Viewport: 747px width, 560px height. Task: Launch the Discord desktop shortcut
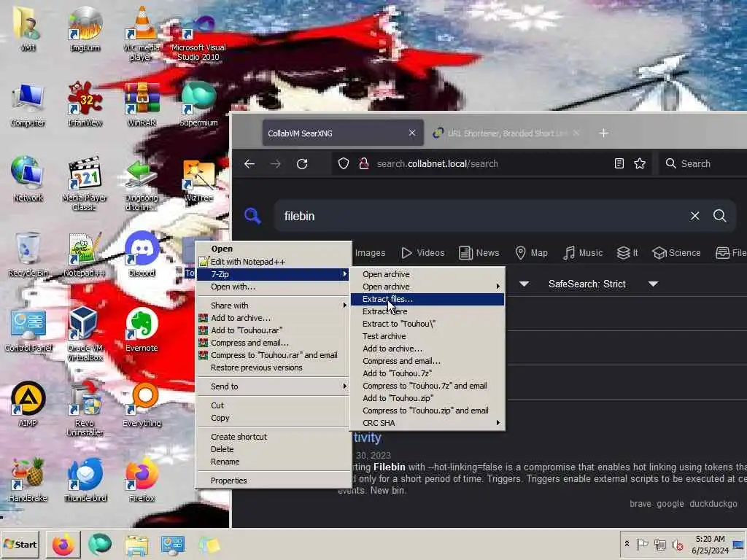[x=142, y=254]
